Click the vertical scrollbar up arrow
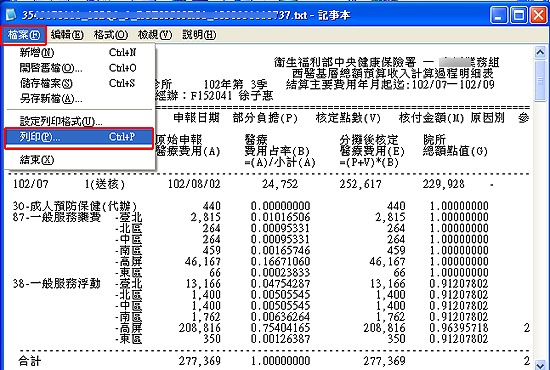This screenshot has width=550, height=370. coord(540,53)
